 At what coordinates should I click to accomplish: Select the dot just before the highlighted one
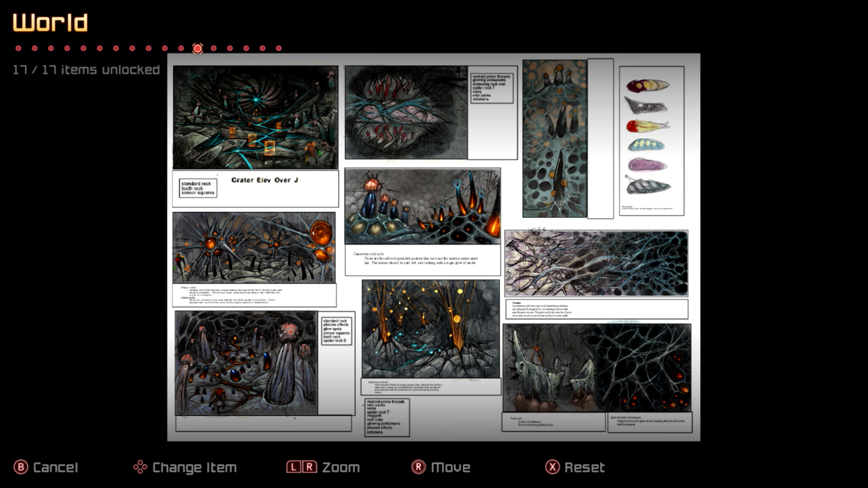[181, 48]
